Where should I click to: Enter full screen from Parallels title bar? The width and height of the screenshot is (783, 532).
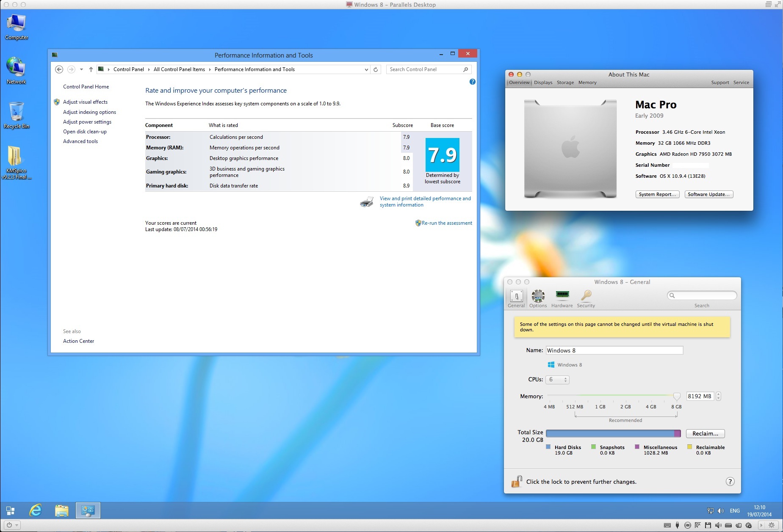coord(777,4)
